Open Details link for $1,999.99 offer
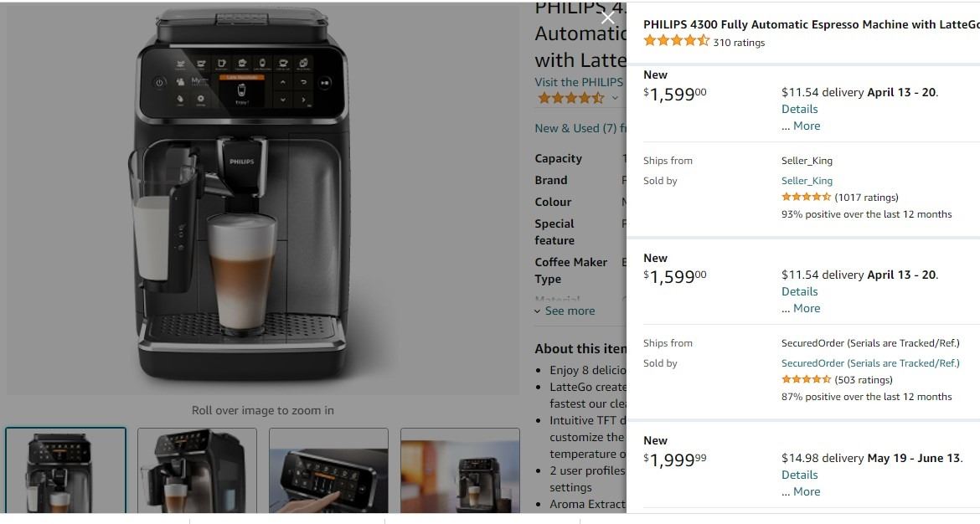 [x=799, y=475]
